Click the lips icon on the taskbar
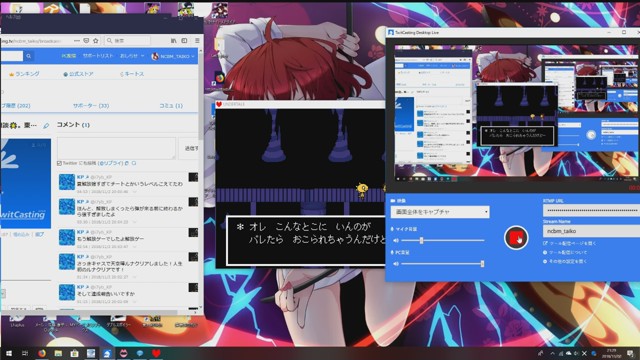This screenshot has height=360, width=640. coord(123,353)
